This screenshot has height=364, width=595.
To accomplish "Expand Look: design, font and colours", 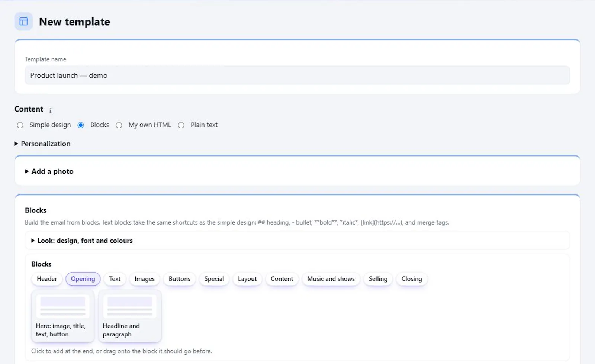I will [82, 241].
